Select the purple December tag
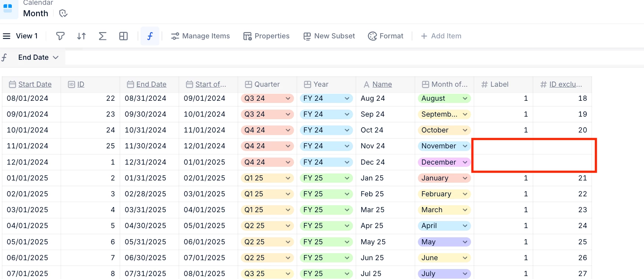The height and width of the screenshot is (279, 644). (x=439, y=162)
